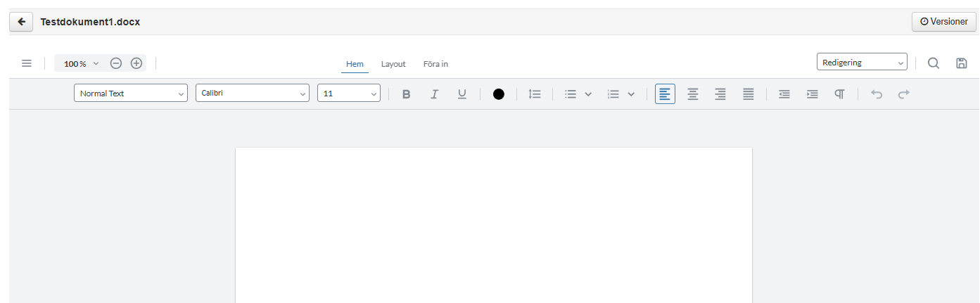Screen dimensions: 980x303
Task: Switch to the Layout tab
Action: click(x=393, y=64)
